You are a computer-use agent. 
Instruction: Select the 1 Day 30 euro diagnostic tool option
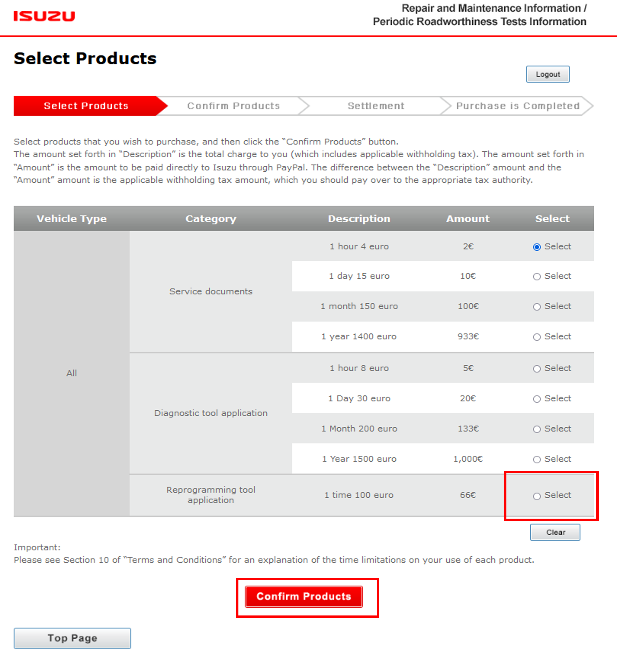tap(537, 399)
